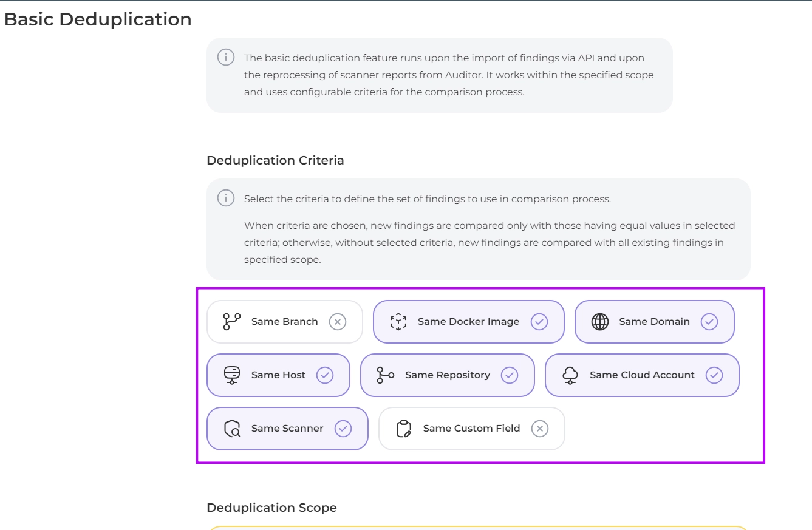This screenshot has height=530, width=812.
Task: Disable the Same Docker Image checkmark
Action: [x=539, y=322]
